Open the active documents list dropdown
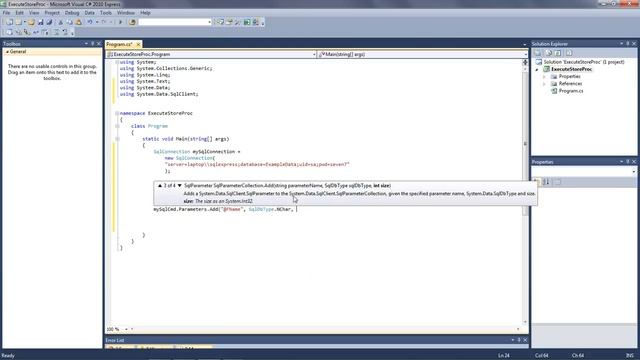This screenshot has width=640, height=360. tap(524, 44)
